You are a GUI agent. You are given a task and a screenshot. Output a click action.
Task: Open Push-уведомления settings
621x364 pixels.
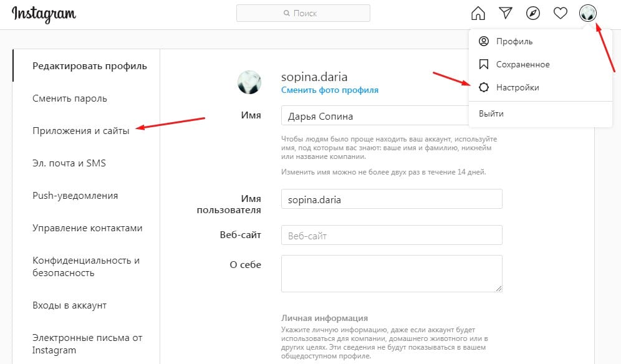(75, 196)
